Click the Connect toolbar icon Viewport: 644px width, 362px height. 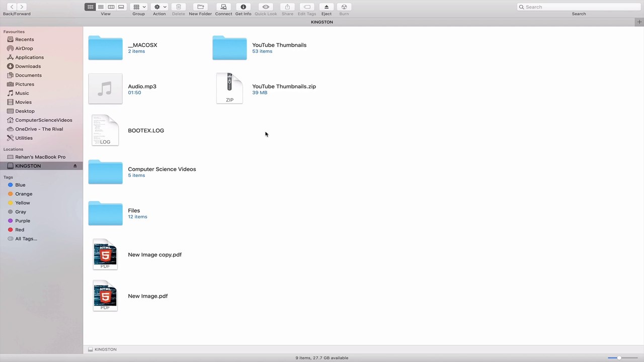tap(223, 7)
